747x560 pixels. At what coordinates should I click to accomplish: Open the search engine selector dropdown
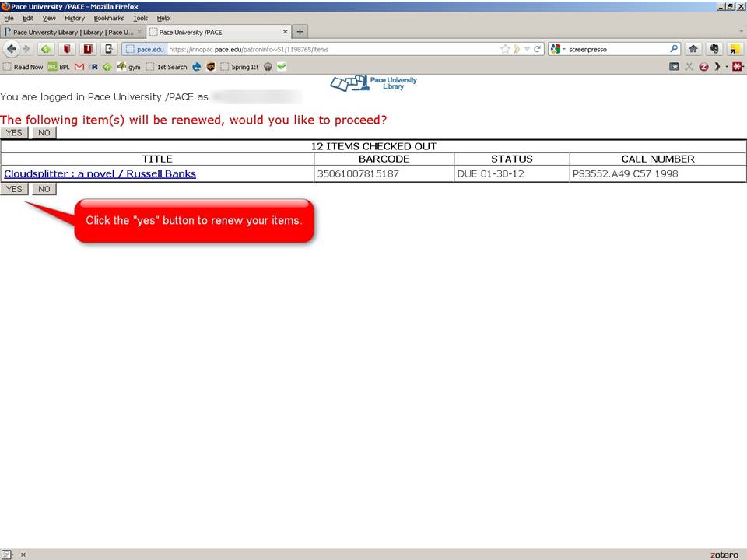[x=557, y=48]
